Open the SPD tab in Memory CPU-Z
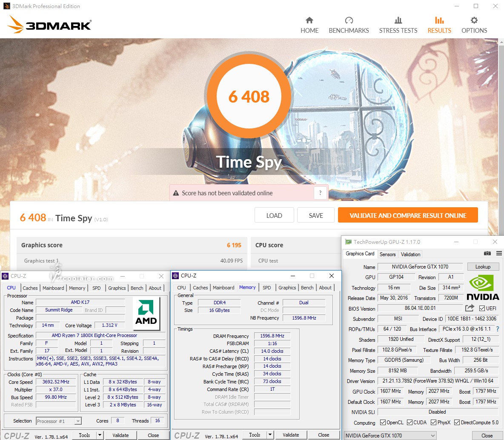The height and width of the screenshot is (440, 504). pos(267,288)
